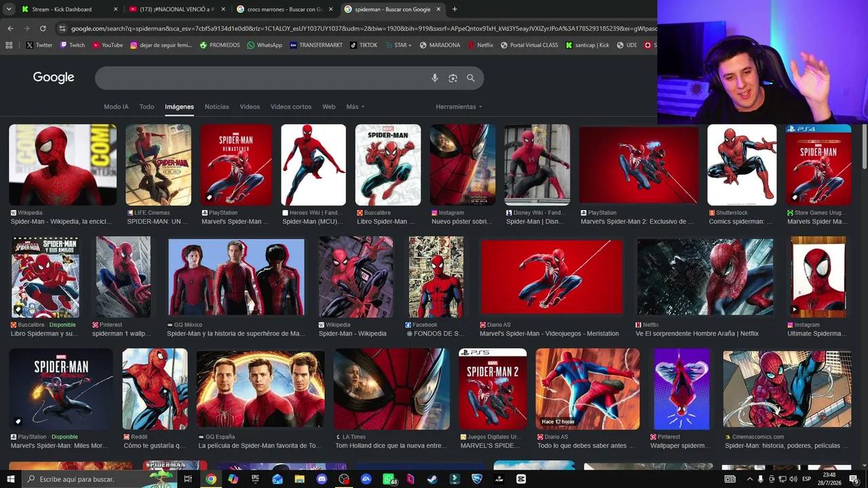This screenshot has width=868, height=488.
Task: Reload the page with the refresh icon
Action: (x=43, y=28)
